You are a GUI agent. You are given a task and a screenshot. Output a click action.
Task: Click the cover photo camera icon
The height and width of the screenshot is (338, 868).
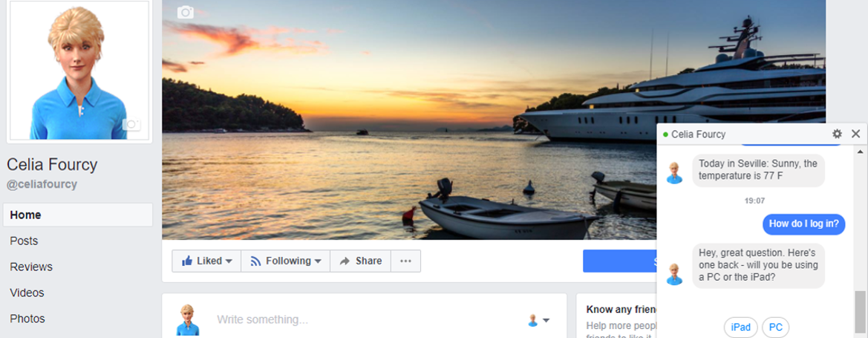[186, 12]
